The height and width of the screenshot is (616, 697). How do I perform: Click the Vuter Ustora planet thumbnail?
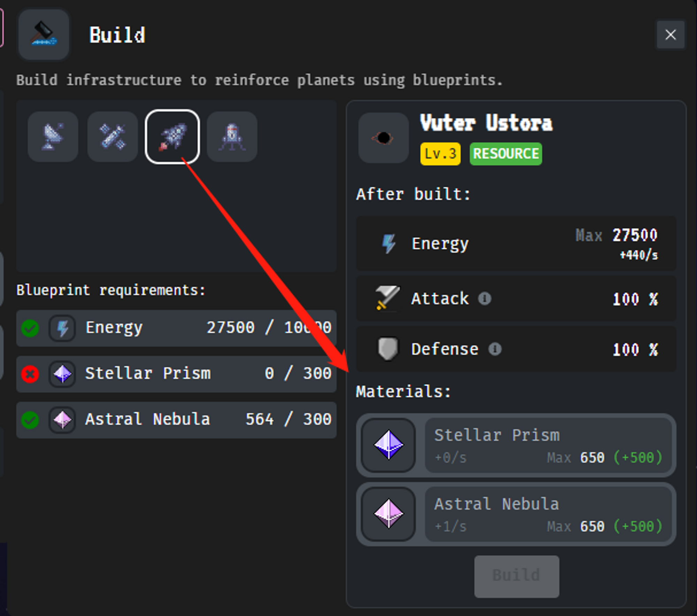click(x=384, y=138)
